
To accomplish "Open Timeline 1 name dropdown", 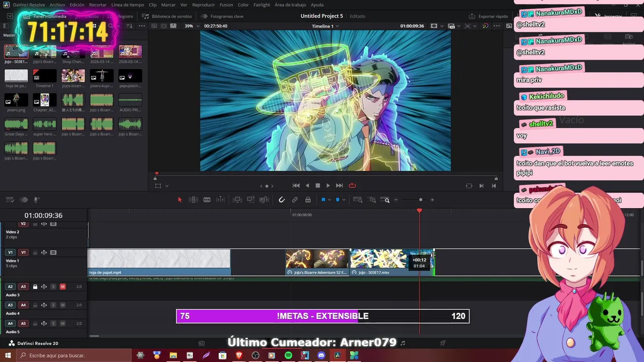I will tap(325, 26).
